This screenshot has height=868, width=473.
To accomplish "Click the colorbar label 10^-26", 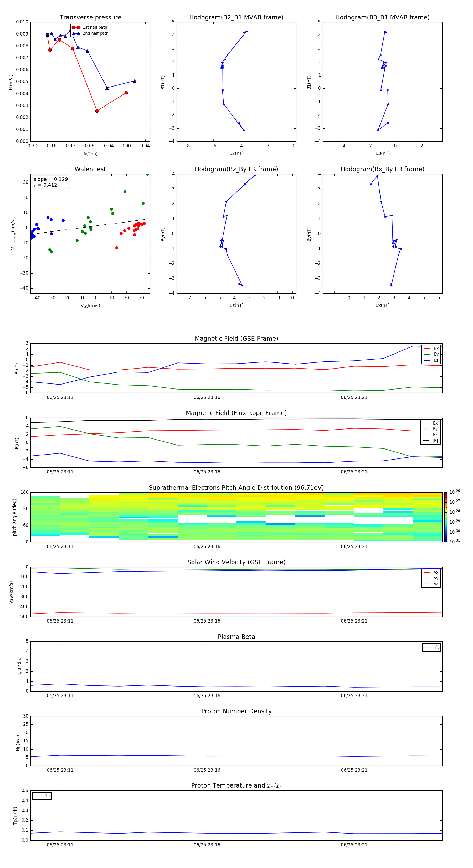I will [x=455, y=492].
